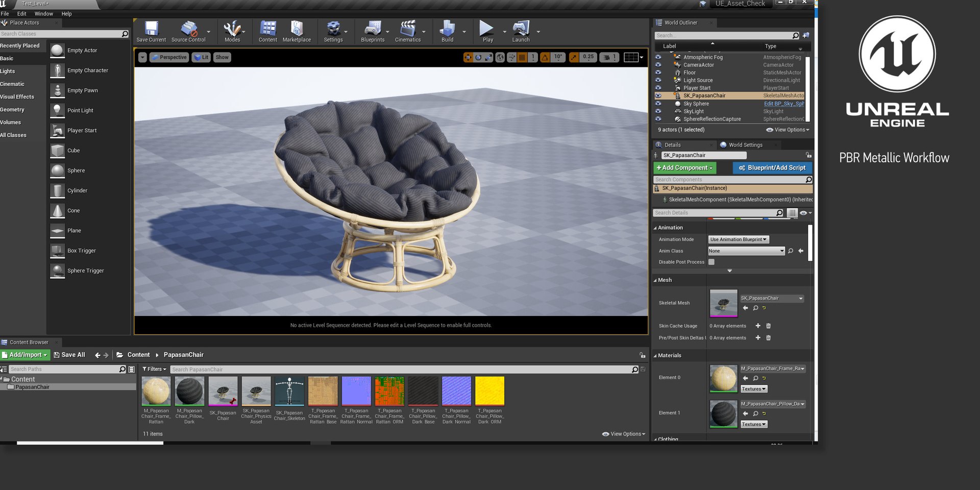Viewport: 980px width, 490px height.
Task: Delete Skin Cache Usage array elements
Action: (768, 326)
